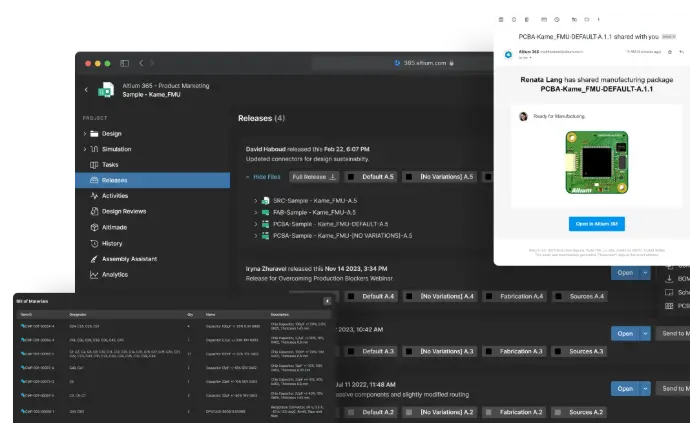Screen dimensions: 690x423
Task: Open the Design Reviews icon in the sidebar
Action: coord(94,211)
